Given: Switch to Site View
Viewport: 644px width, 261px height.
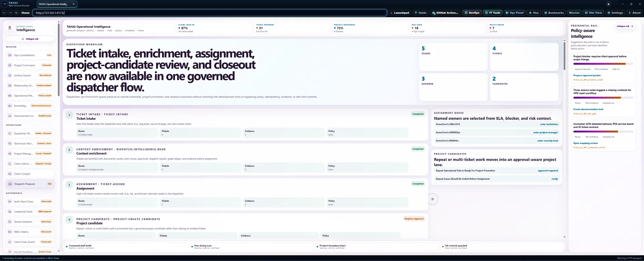Looking at the screenshot, I should coord(593,13).
